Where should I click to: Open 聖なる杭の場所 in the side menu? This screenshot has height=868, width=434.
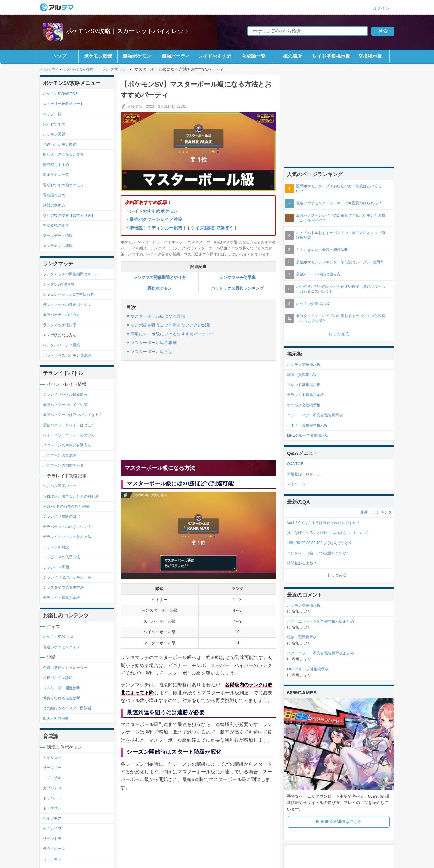click(77, 225)
